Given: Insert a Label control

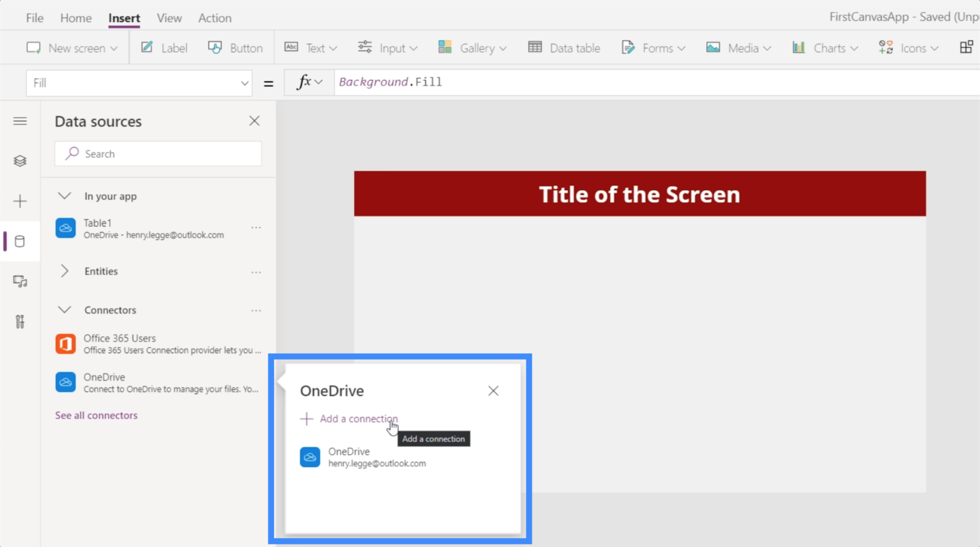Looking at the screenshot, I should 164,48.
